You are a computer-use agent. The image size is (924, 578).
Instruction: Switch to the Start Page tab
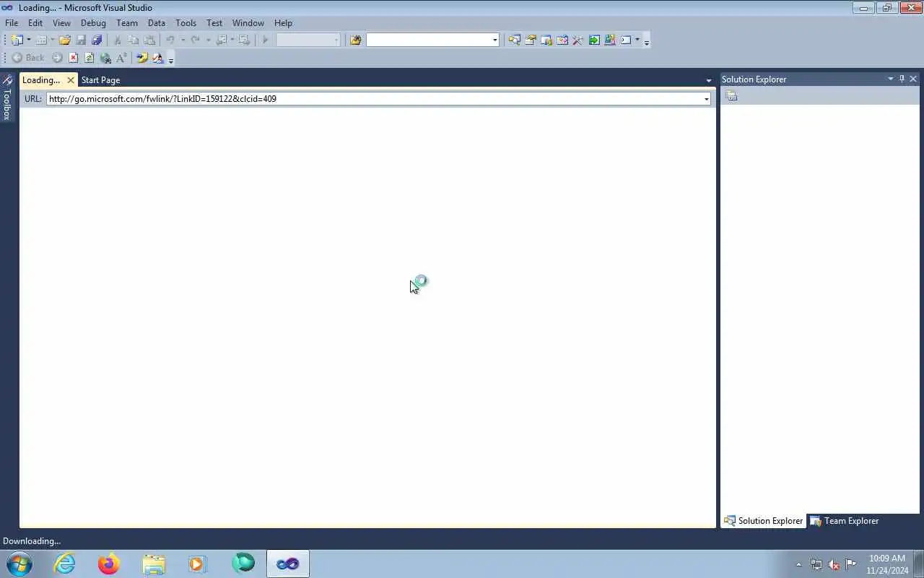click(100, 80)
